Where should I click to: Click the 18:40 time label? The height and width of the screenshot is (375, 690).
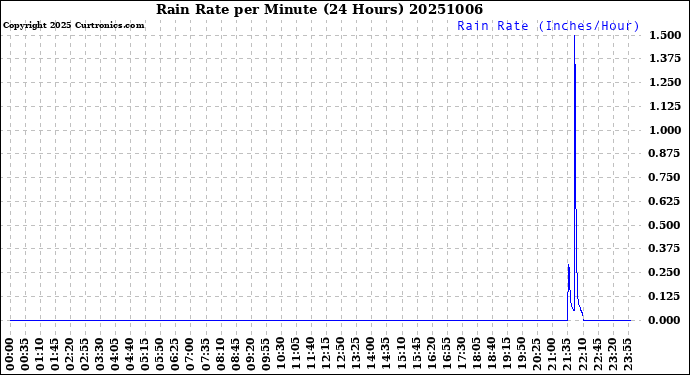pyautogui.click(x=492, y=355)
